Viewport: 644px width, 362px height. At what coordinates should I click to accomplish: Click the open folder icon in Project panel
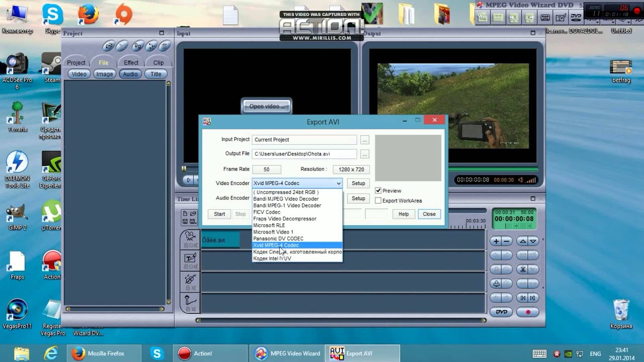(109, 46)
